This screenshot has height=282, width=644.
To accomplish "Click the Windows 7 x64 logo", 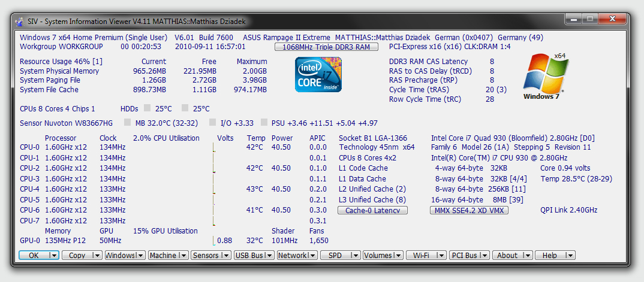I will (x=546, y=76).
